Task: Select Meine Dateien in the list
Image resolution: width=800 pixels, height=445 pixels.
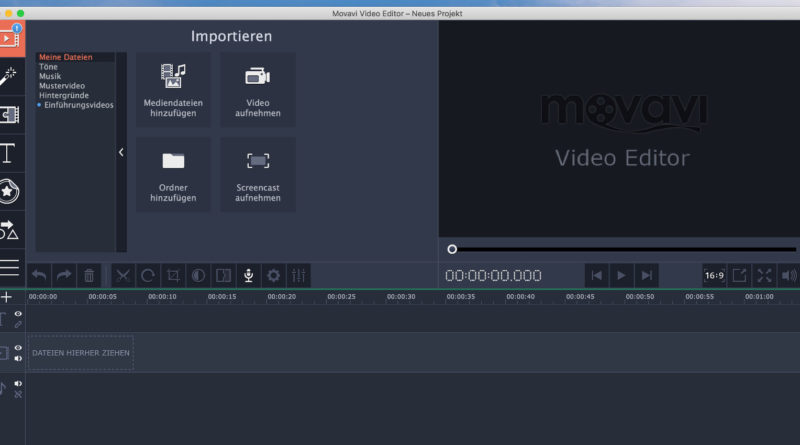Action: (x=66, y=57)
